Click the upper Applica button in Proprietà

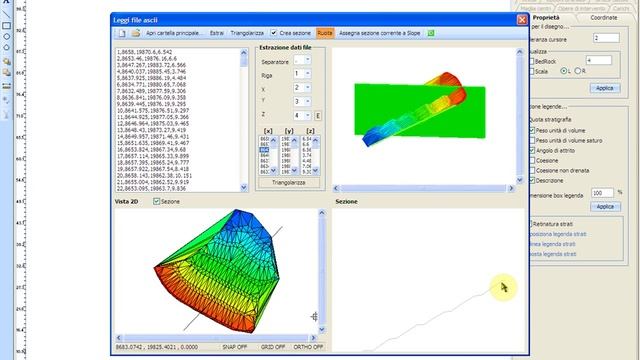(x=605, y=88)
